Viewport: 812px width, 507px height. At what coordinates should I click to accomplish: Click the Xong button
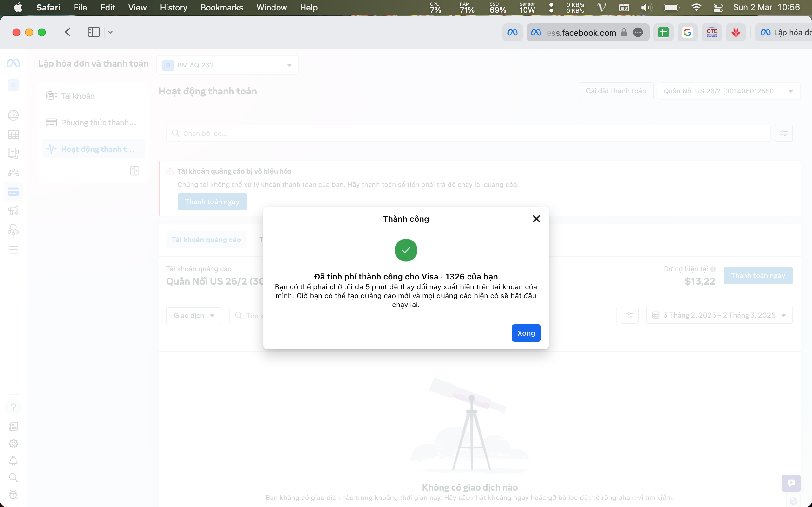tap(526, 333)
